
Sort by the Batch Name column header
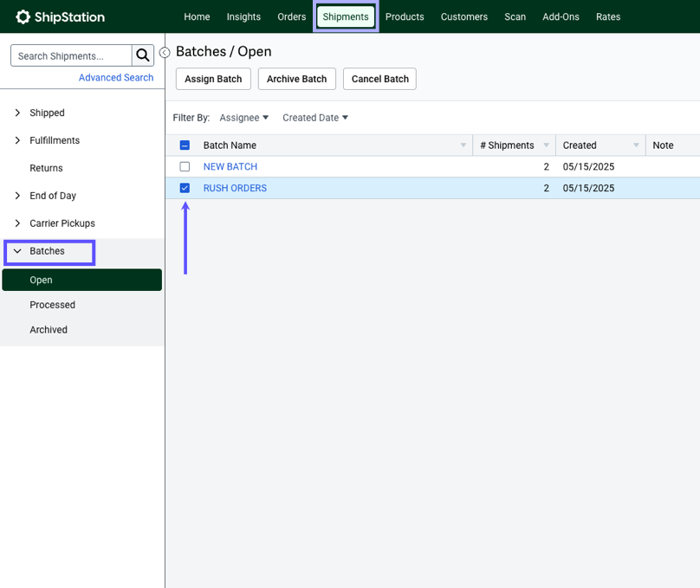click(x=230, y=145)
